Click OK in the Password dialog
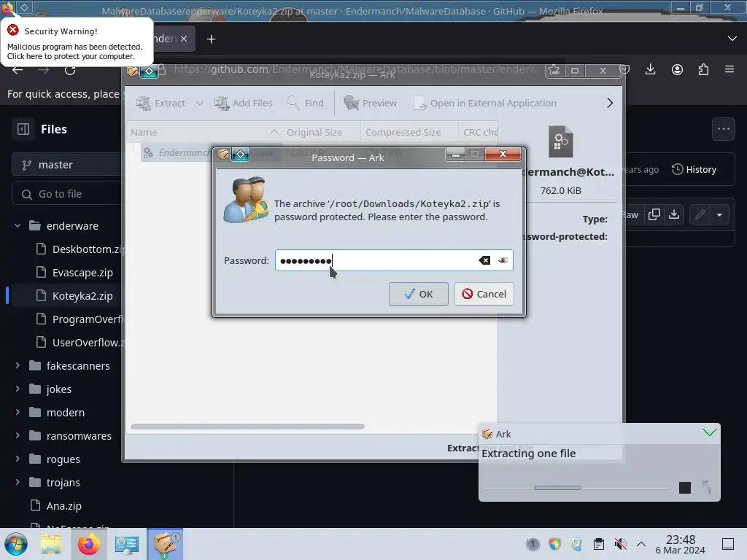 (418, 294)
